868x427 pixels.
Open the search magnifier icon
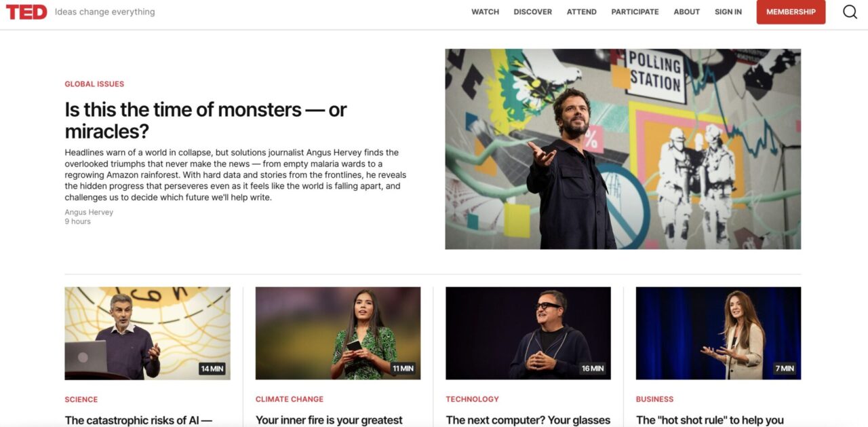(850, 12)
